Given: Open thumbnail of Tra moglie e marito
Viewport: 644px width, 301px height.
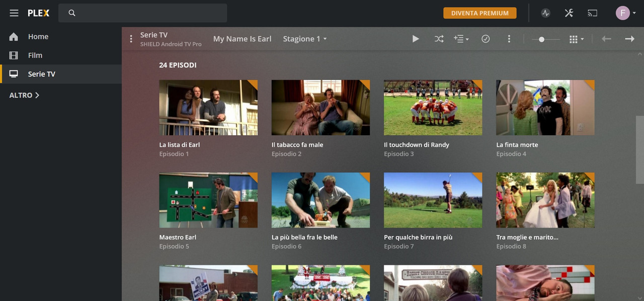Looking at the screenshot, I should 545,200.
